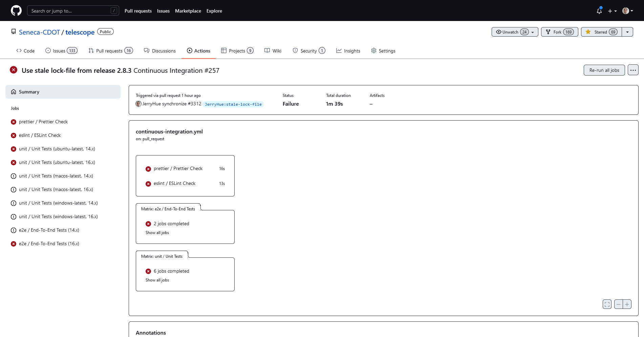Click the warning icon beside unit / Unit Tests (macos-latest, 14.x)
644x337 pixels.
[x=14, y=176]
